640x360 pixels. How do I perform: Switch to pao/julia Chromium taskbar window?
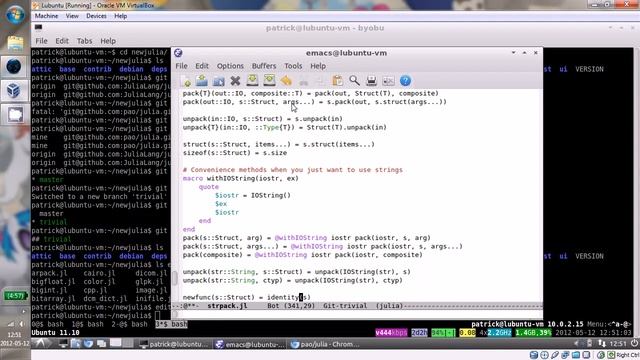(x=326, y=344)
